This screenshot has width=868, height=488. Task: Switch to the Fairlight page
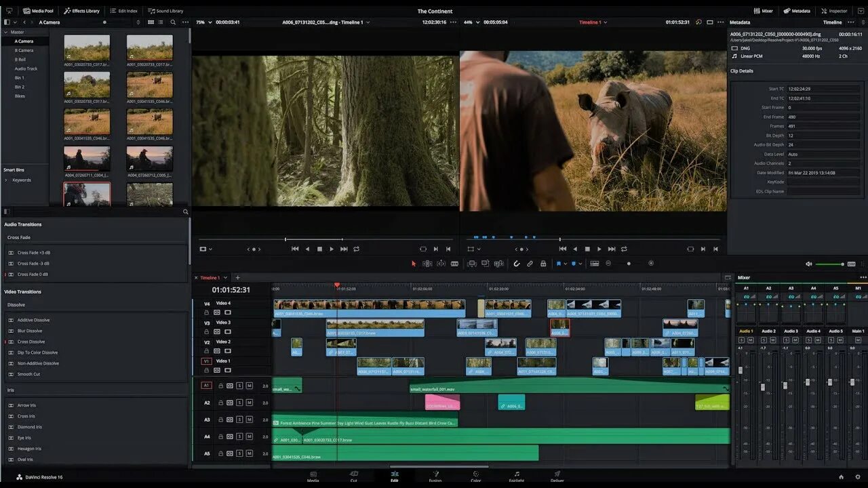point(517,476)
